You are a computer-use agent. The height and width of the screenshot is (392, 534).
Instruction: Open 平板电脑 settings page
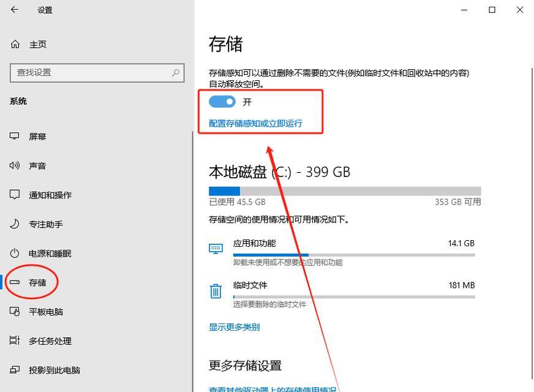(x=97, y=312)
